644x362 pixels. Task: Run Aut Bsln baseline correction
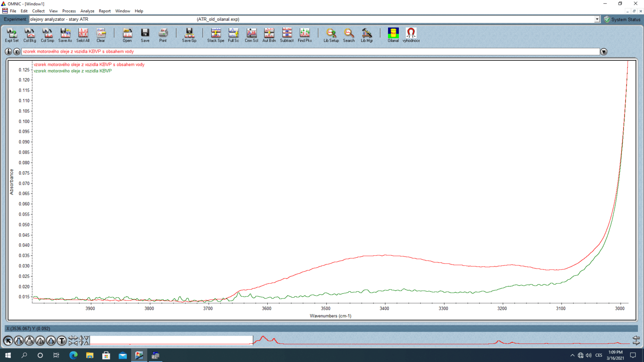point(269,35)
